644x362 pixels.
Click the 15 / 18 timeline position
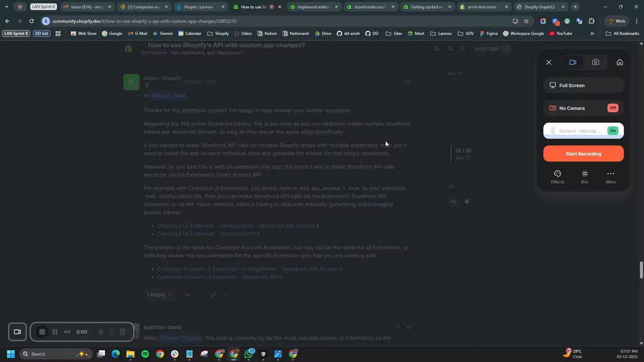coord(463,150)
